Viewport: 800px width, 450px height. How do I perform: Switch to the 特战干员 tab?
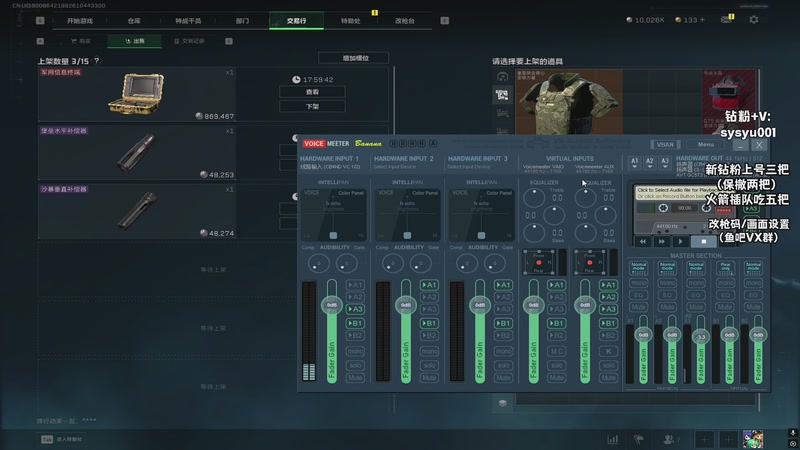pos(188,21)
